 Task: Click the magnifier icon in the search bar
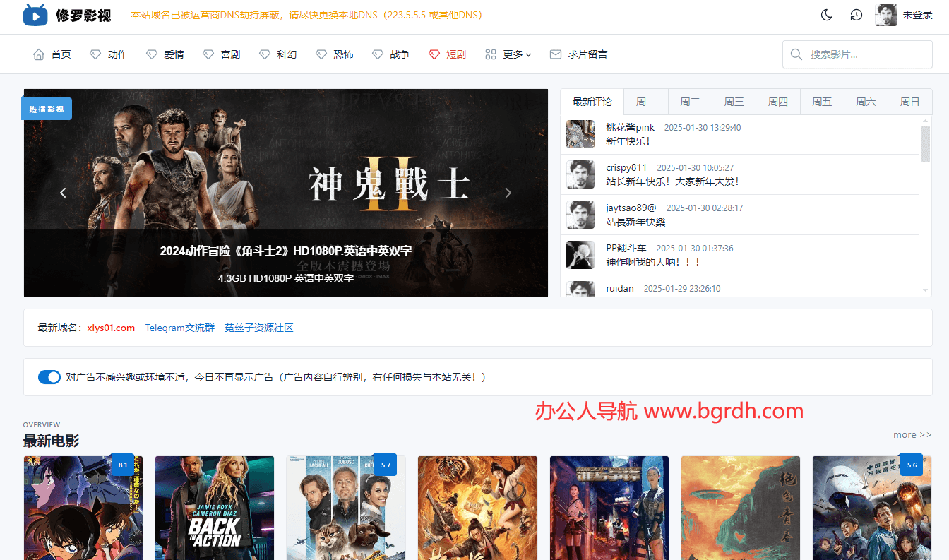click(796, 54)
